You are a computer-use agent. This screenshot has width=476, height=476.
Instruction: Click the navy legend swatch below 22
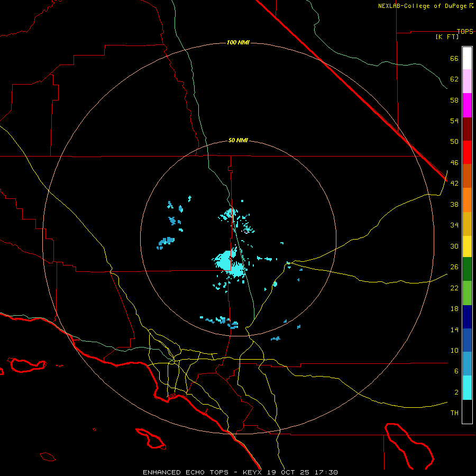(x=467, y=317)
